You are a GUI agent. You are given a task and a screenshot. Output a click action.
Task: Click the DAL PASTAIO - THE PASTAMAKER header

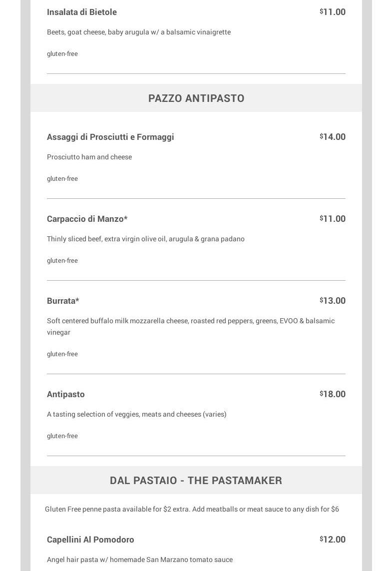click(x=196, y=480)
